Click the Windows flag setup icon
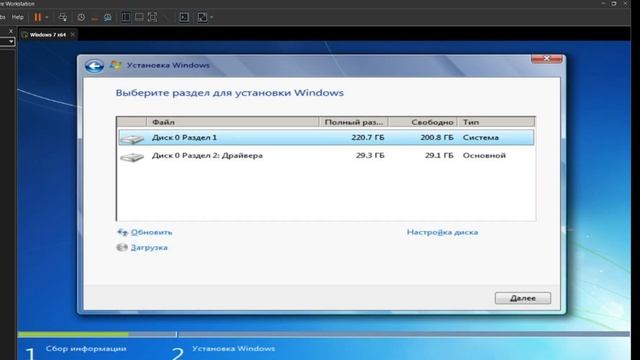The image size is (640, 360). [x=116, y=65]
